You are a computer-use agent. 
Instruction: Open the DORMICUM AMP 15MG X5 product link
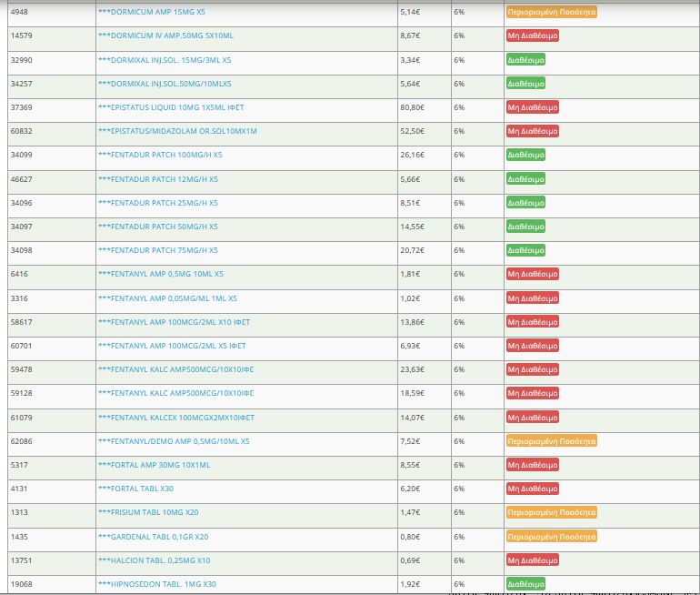tap(151, 12)
